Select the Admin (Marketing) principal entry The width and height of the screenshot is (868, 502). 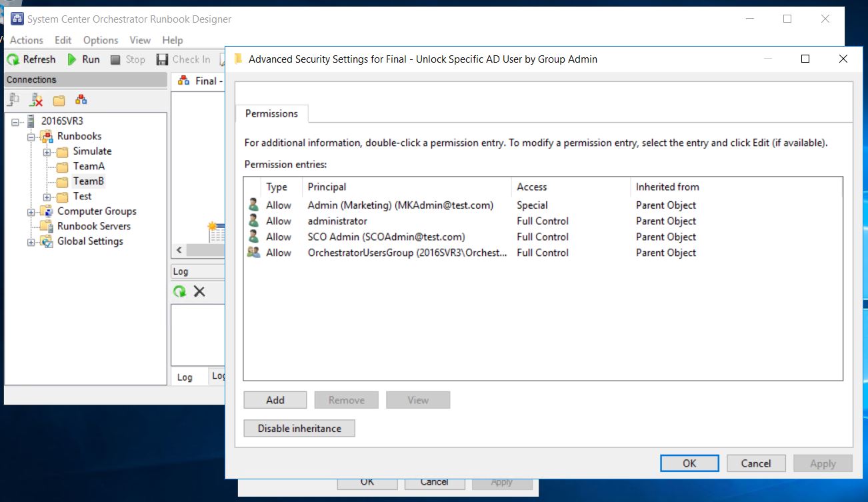click(x=543, y=205)
